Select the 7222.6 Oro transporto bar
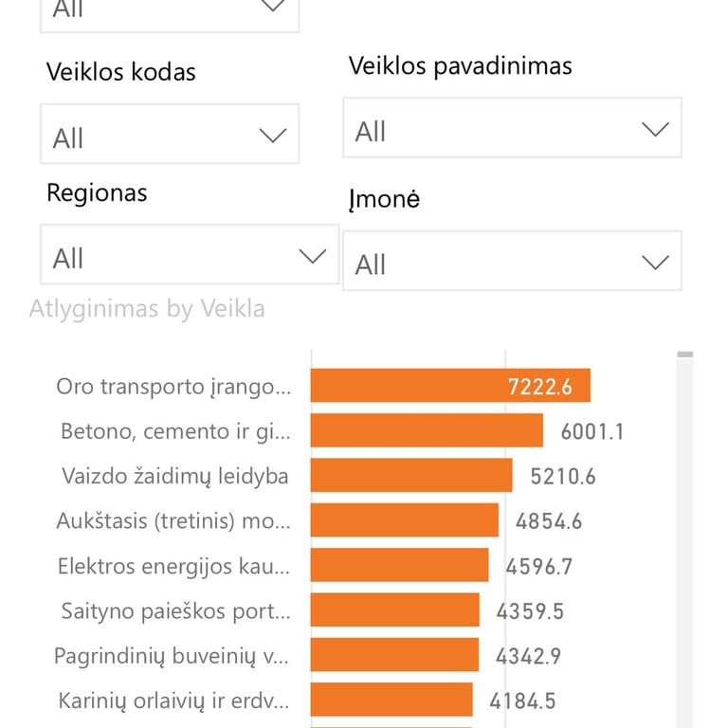728x728 pixels. [x=450, y=386]
